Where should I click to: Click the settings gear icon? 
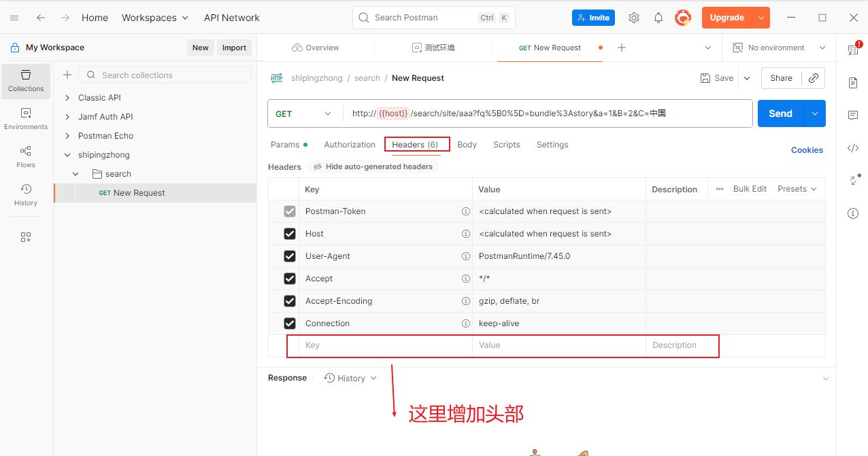(x=633, y=18)
